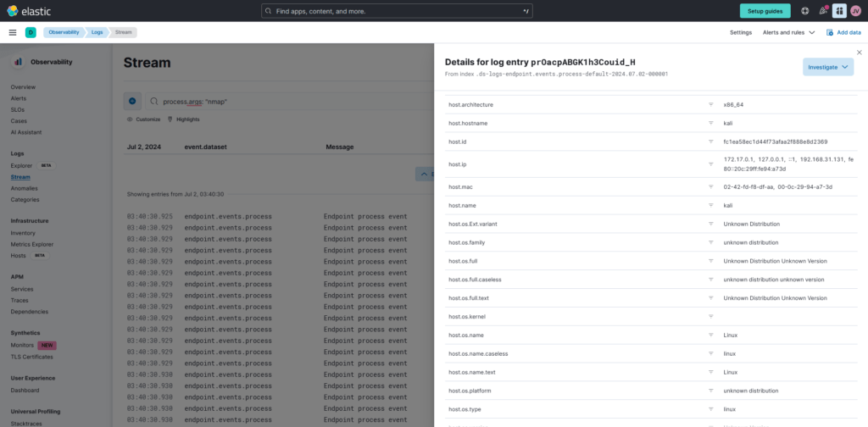868x427 pixels.
Task: Click the Observability breadcrumb
Action: click(64, 33)
